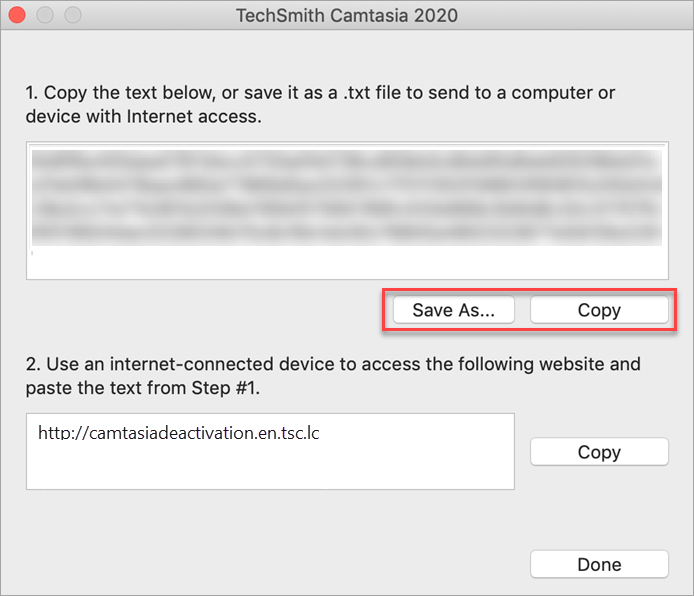This screenshot has height=596, width=694.
Task: Click the TechSmith Camtasia 2020 title bar
Action: tap(347, 16)
